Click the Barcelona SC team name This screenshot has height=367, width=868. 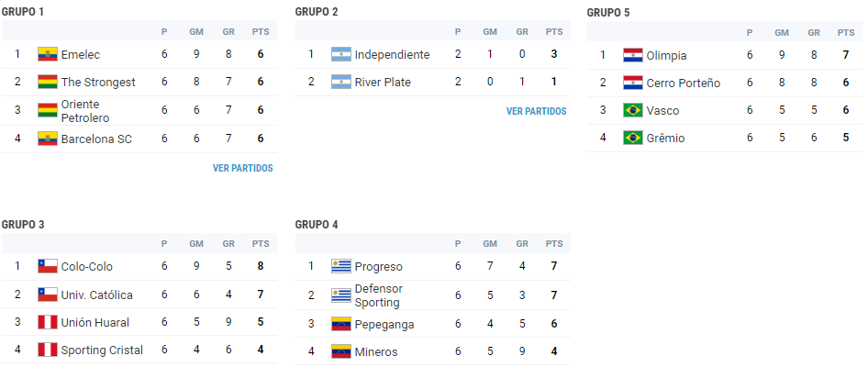point(96,139)
